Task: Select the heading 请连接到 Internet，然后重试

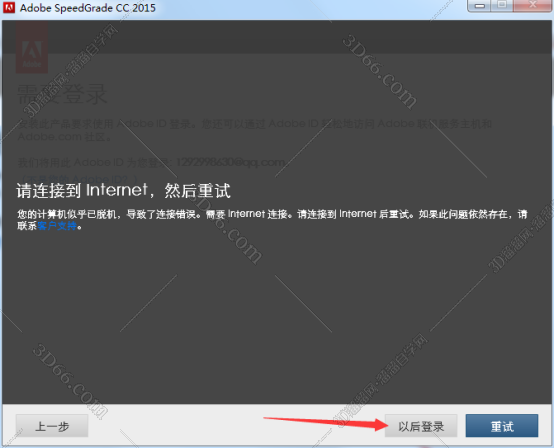Action: 123,191
